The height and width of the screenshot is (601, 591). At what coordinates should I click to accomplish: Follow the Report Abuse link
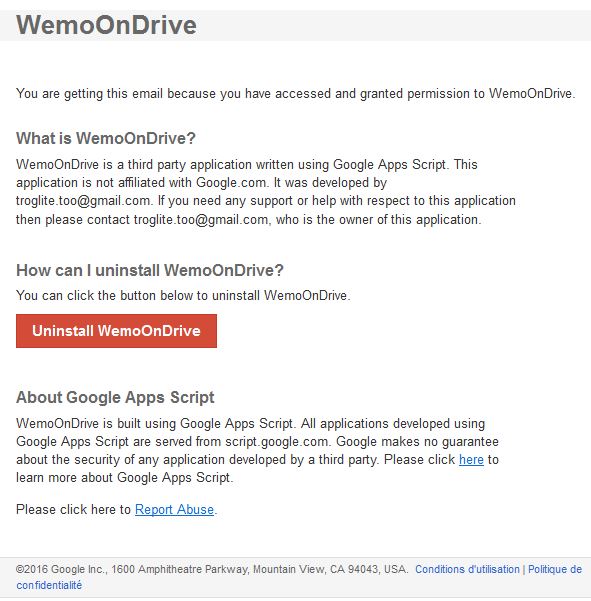[174, 509]
